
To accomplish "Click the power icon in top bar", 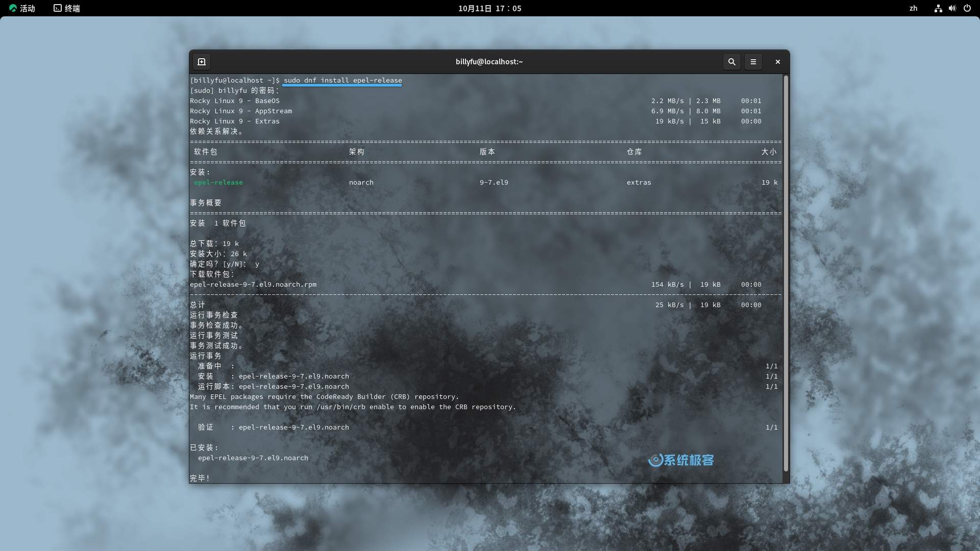I will tap(967, 8).
